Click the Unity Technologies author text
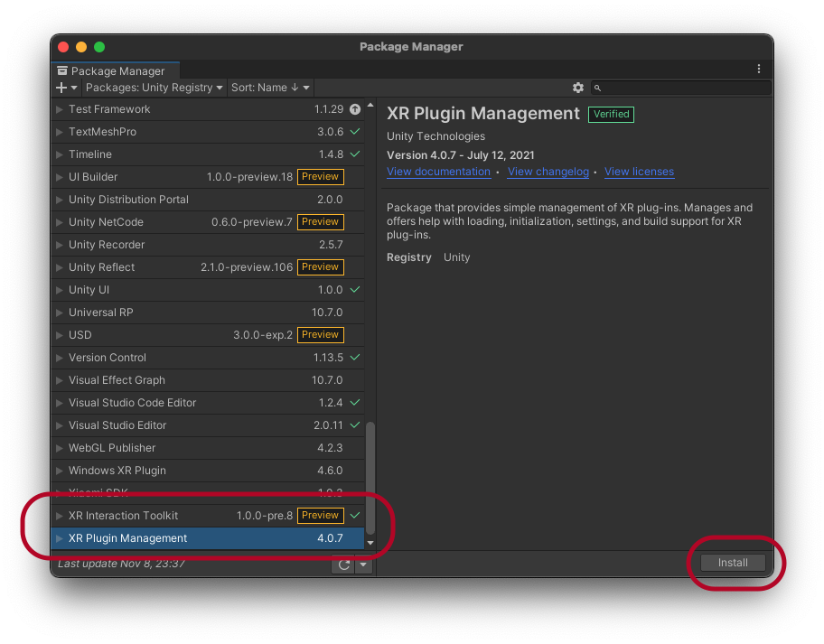Viewport: 824px width, 644px height. point(435,136)
